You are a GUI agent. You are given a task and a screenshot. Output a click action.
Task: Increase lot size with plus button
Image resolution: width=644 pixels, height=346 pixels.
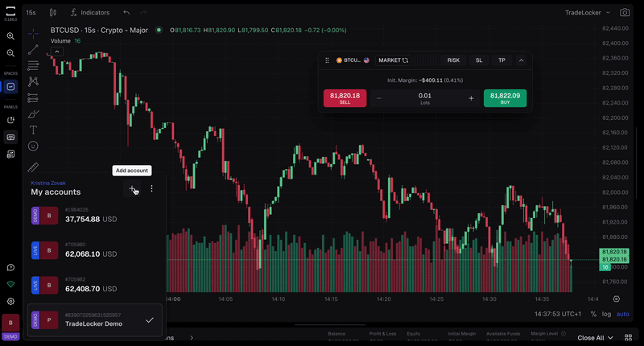(471, 98)
